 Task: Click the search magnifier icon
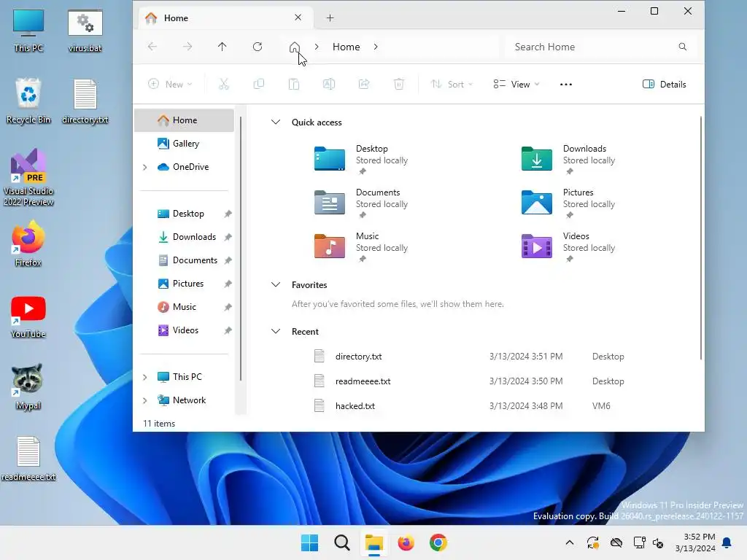point(683,47)
